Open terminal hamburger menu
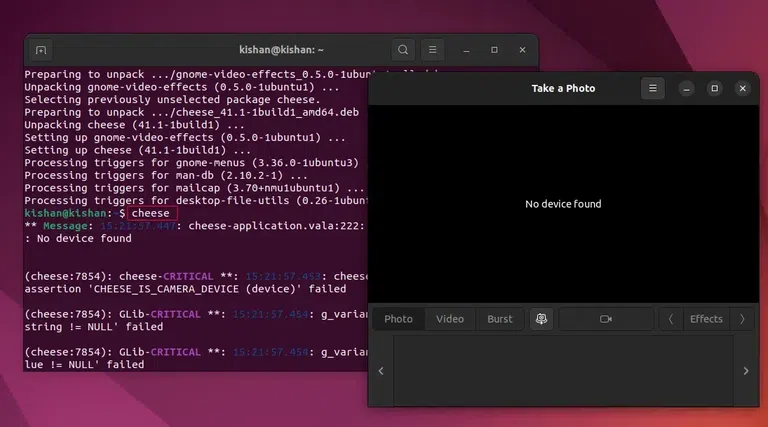Viewport: 768px width, 427px height. click(432, 50)
